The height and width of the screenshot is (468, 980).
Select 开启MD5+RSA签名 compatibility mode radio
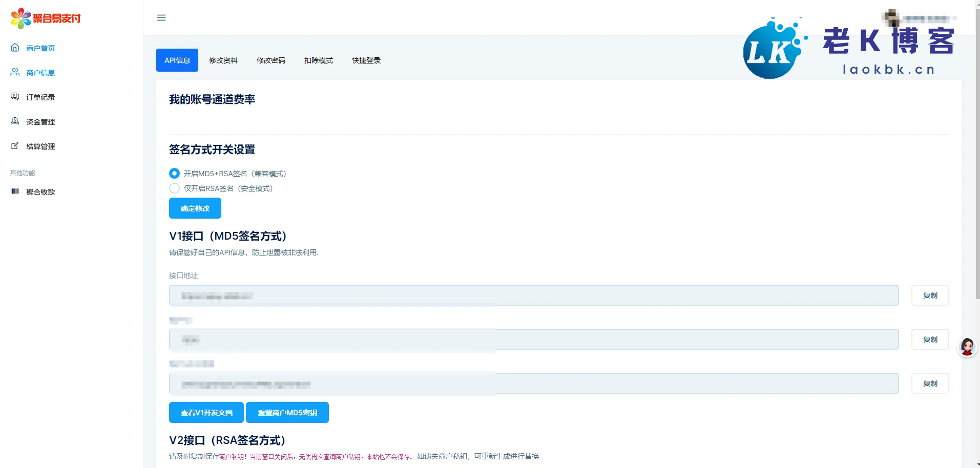tap(175, 174)
